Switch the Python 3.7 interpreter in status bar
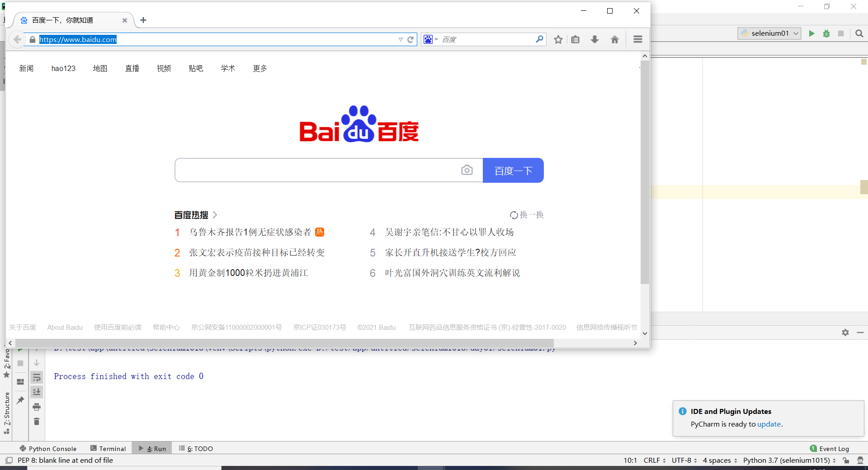This screenshot has height=470, width=868. point(789,461)
